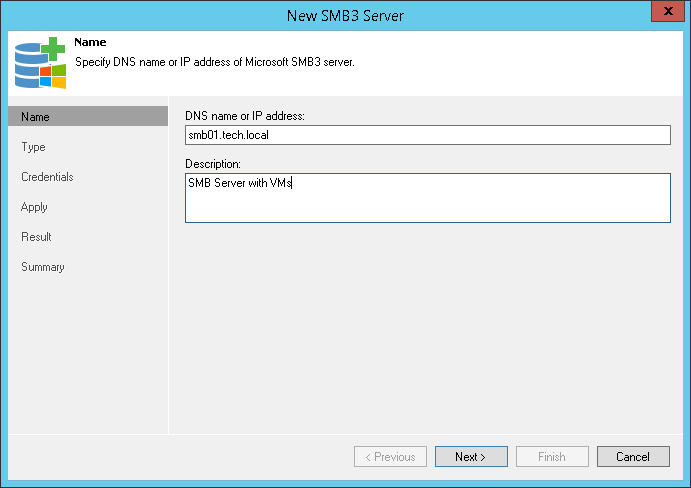Click the SMB3 server icon in header
691x488 pixels.
[39, 62]
